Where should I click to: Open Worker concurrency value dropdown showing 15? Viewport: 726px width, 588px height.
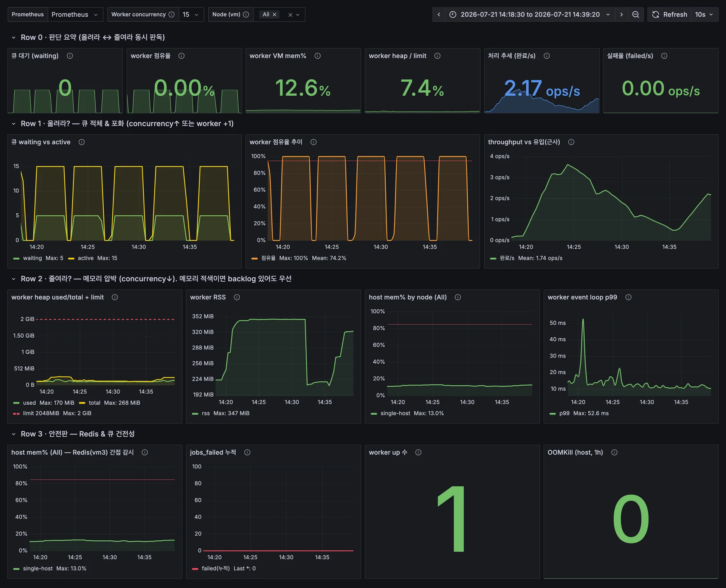191,14
